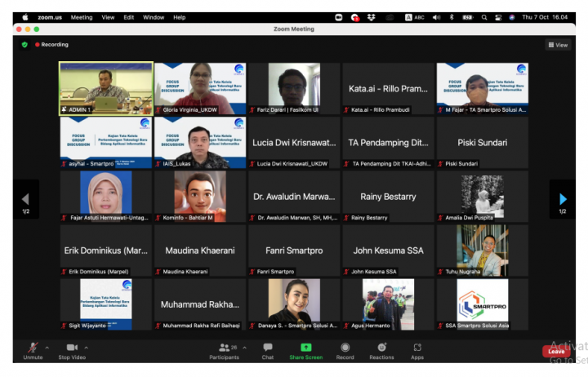Open video options caret beside Stop Video

coord(86,348)
